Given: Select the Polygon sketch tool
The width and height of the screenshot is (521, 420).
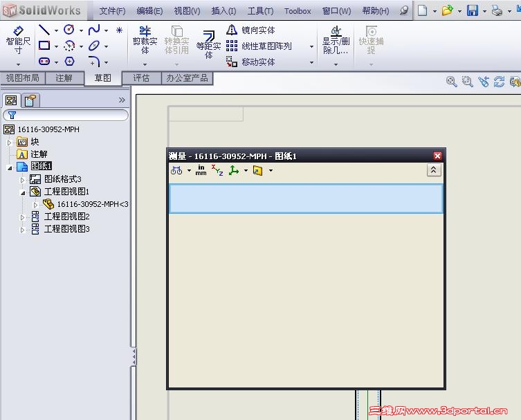Looking at the screenshot, I should (x=69, y=62).
